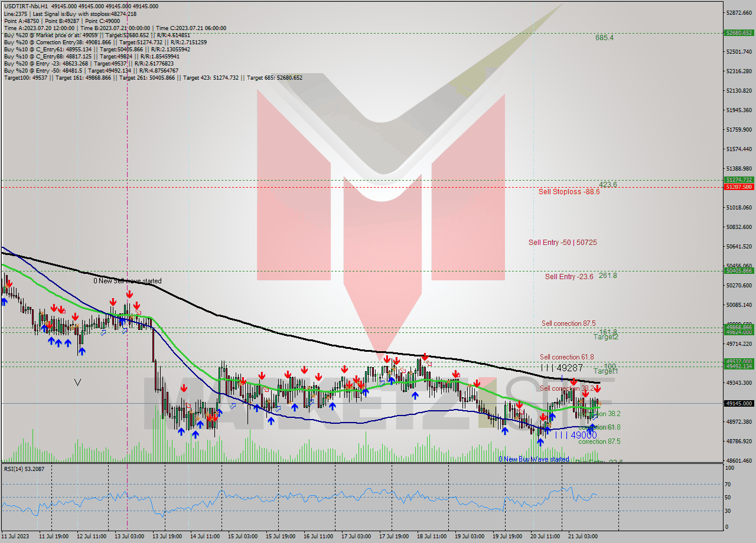756x543 pixels.
Task: Click the 50085.140 price axis label
Action: 739,305
